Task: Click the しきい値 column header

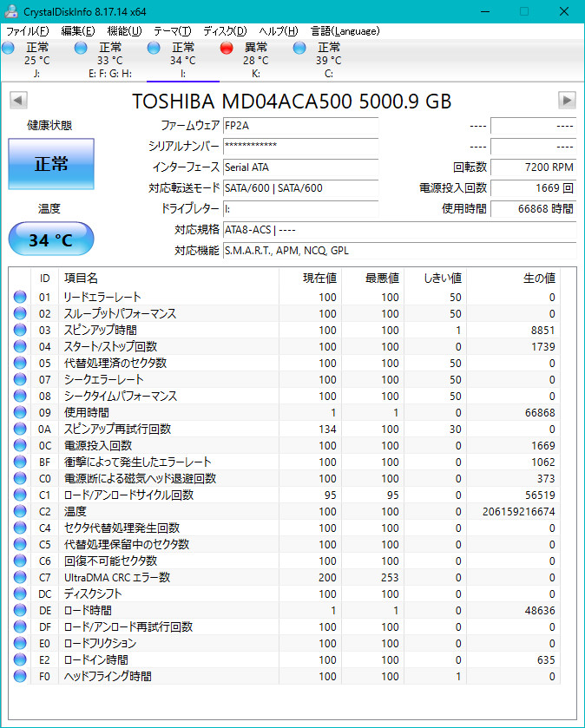Action: [x=436, y=279]
